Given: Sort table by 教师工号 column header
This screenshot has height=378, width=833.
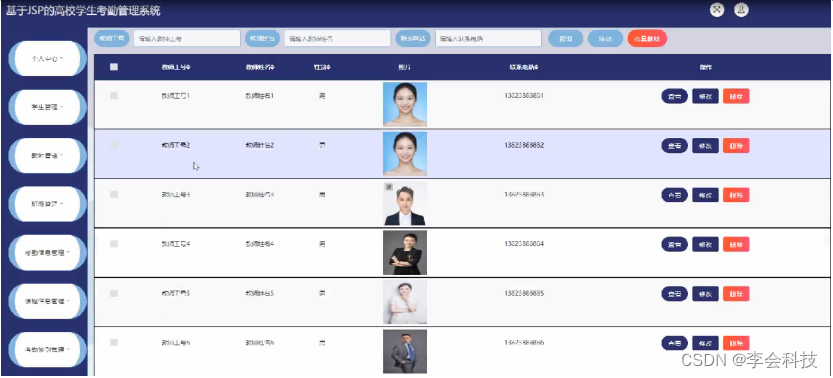Looking at the screenshot, I should point(176,67).
